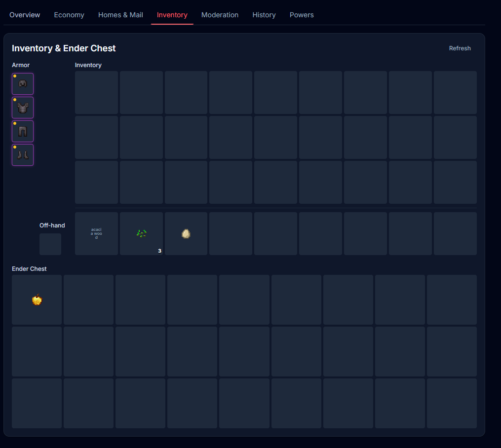The image size is (501, 448).
Task: Select the leggings armor slot
Action: [23, 131]
